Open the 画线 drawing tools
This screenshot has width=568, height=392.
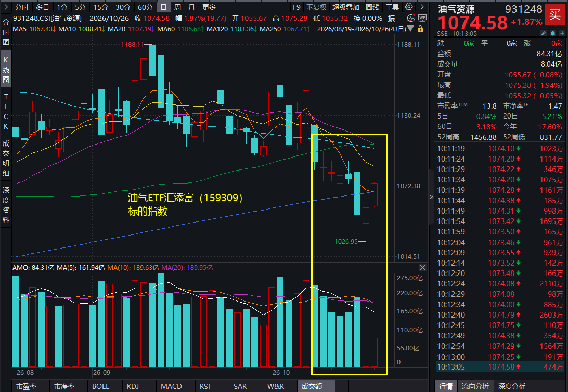(x=372, y=7)
